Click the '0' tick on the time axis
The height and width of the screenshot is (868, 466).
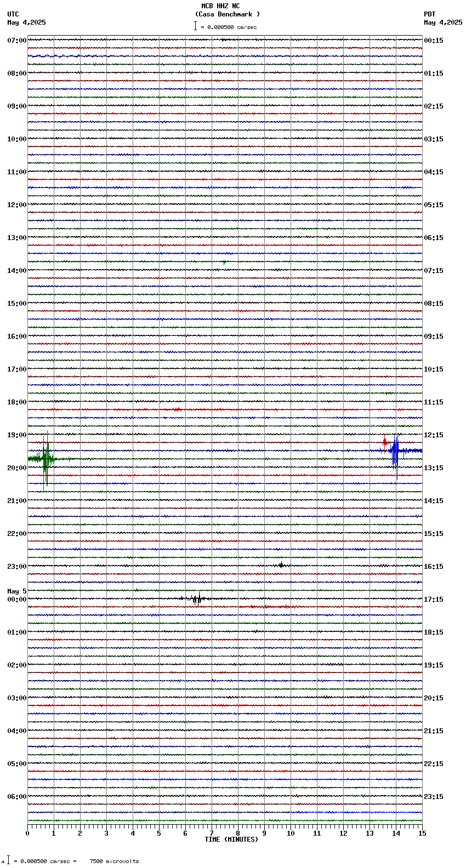(27, 833)
